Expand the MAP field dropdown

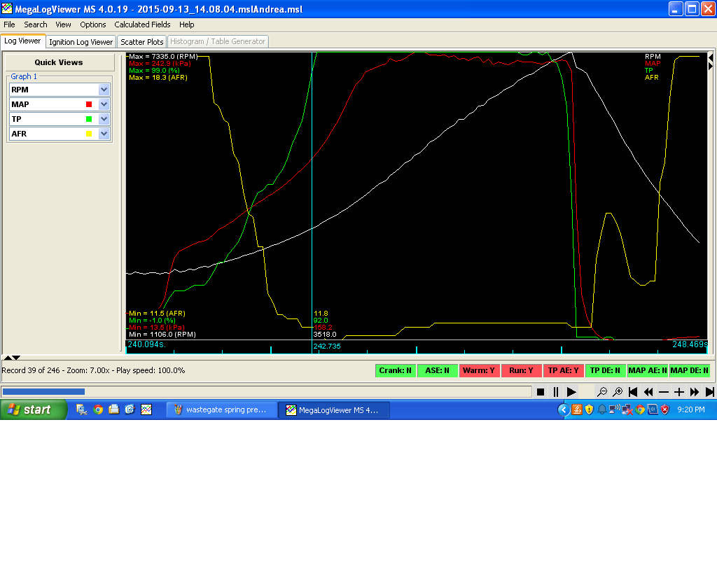[104, 104]
